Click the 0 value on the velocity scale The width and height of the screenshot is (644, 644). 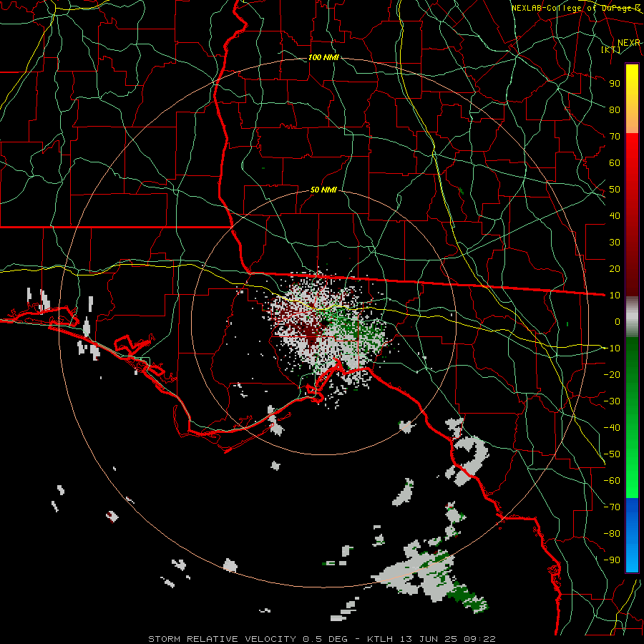(618, 321)
